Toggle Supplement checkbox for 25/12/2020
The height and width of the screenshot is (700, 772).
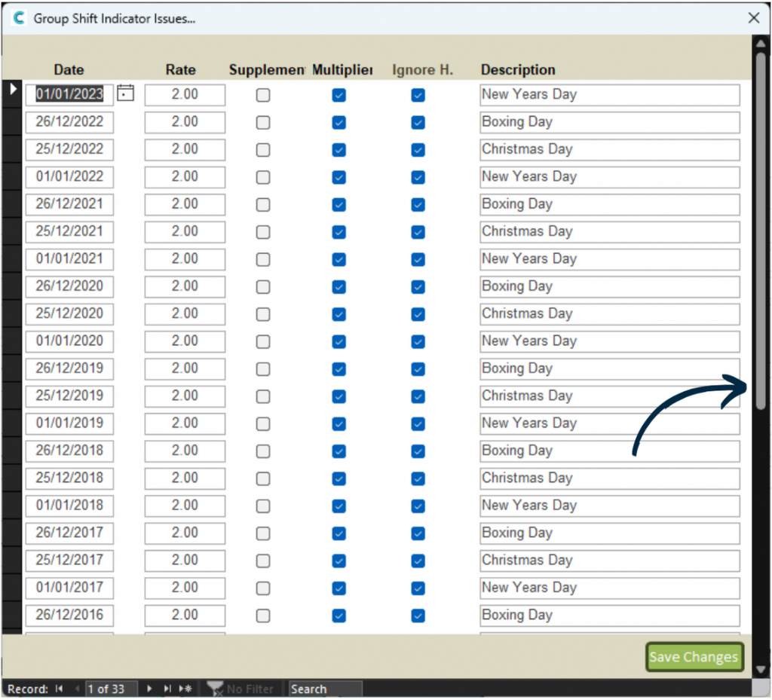[263, 314]
